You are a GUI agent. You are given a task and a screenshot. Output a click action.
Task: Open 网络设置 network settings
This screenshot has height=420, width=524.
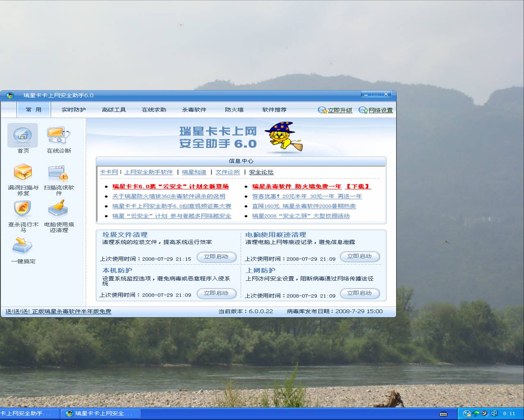380,110
